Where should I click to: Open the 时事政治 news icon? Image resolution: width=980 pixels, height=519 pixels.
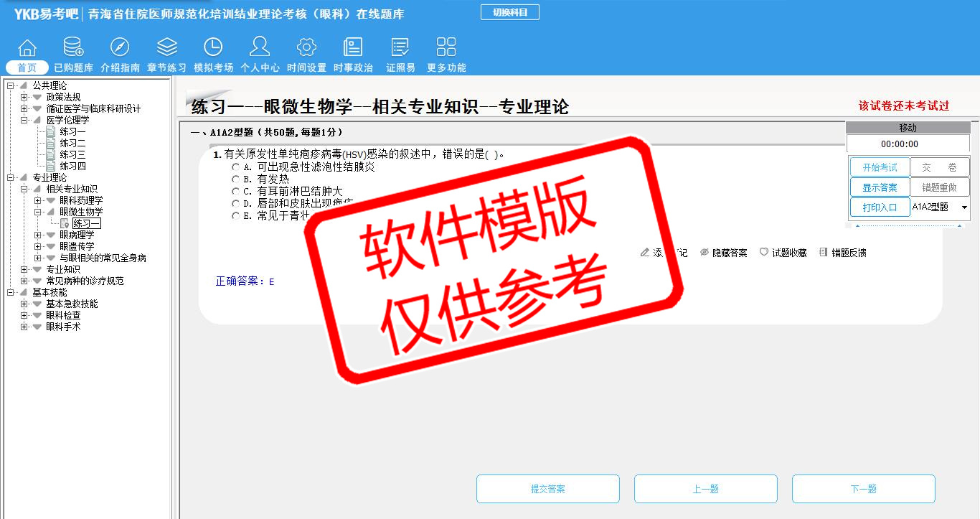point(353,48)
